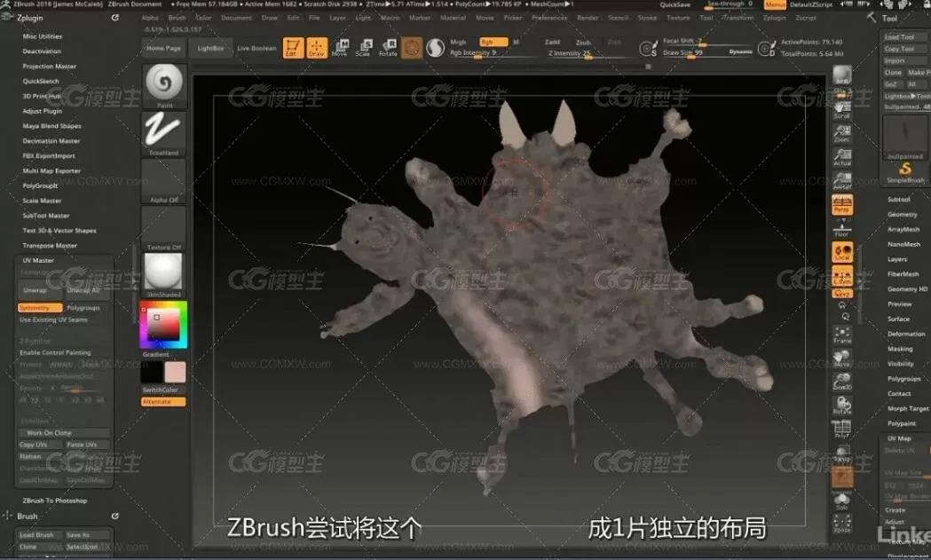
Task: Open the Texture Off selector
Action: click(x=164, y=229)
